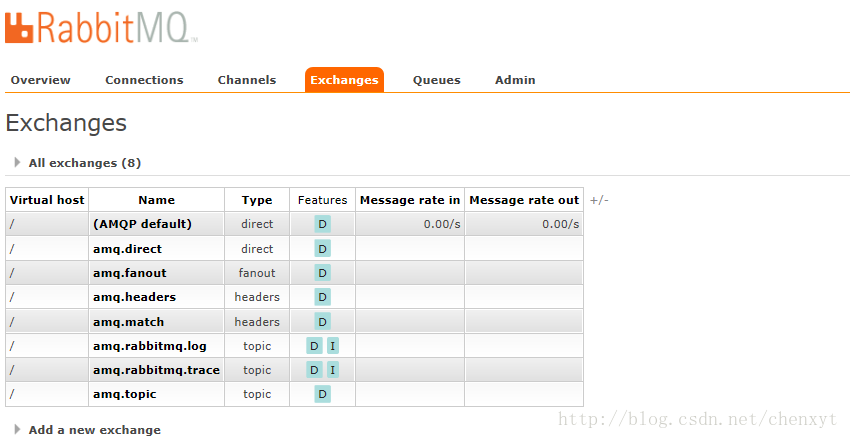The height and width of the screenshot is (439, 850).
Task: Open the Queues tab
Action: 436,80
